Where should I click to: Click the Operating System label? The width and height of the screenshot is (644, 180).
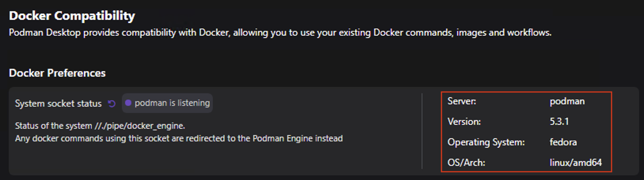click(x=486, y=142)
